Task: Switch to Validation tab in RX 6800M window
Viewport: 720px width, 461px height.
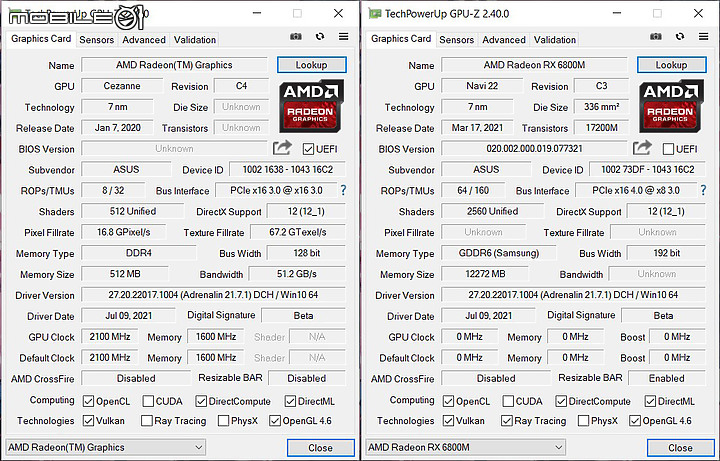Action: click(555, 39)
